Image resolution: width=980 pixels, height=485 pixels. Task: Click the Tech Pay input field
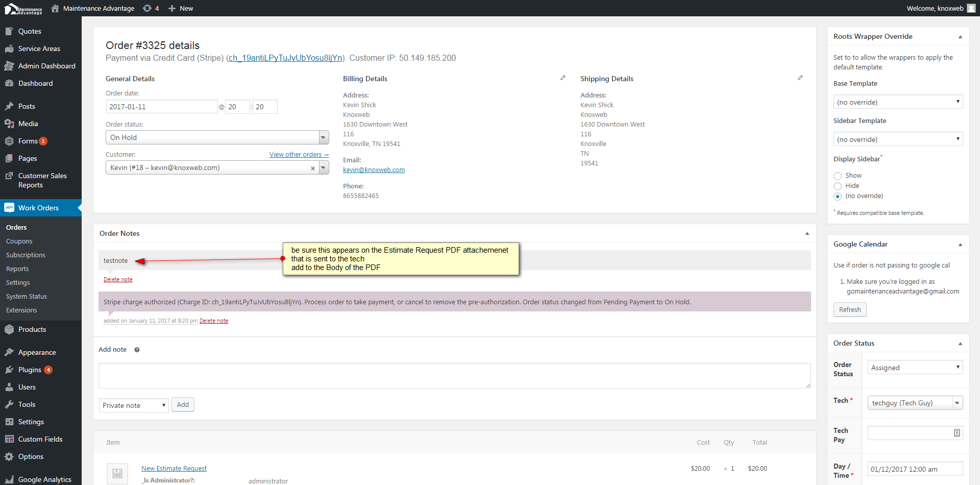pos(915,433)
